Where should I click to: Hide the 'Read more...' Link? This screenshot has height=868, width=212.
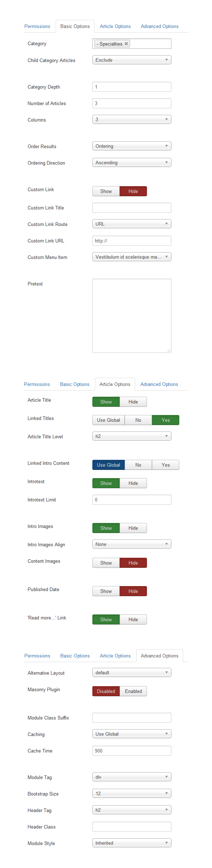133,619
